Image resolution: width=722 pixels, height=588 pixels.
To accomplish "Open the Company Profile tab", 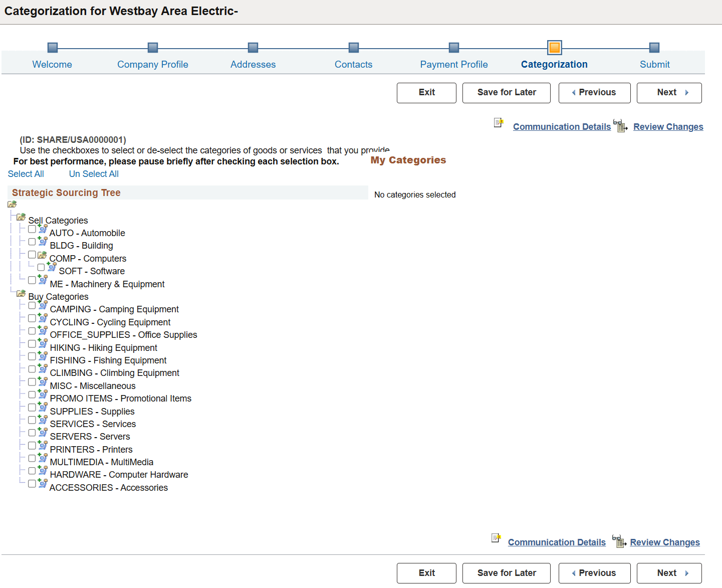I will (153, 64).
